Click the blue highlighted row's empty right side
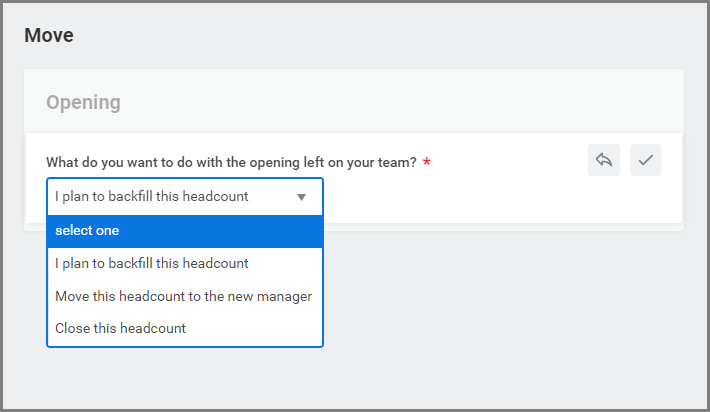Image resolution: width=710 pixels, height=412 pixels. (x=250, y=231)
